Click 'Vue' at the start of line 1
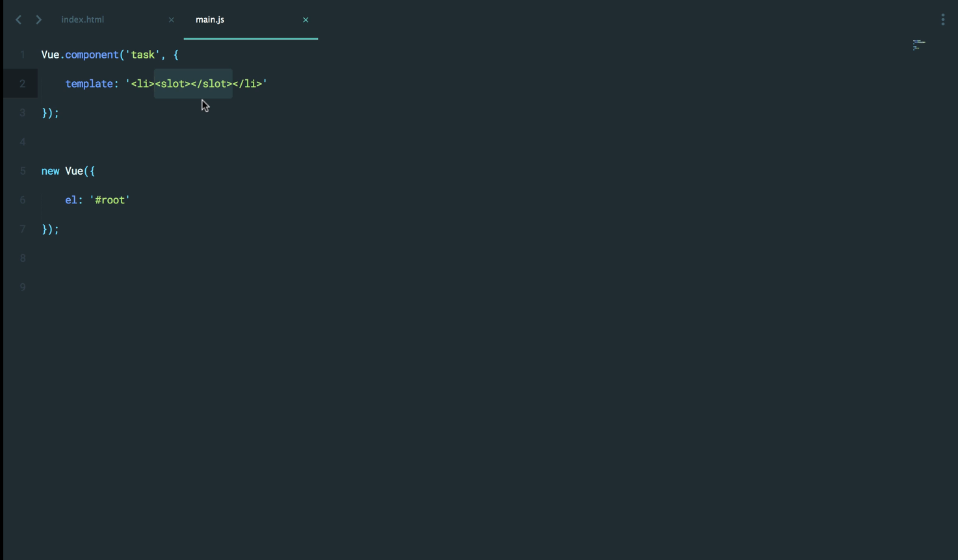 tap(50, 55)
